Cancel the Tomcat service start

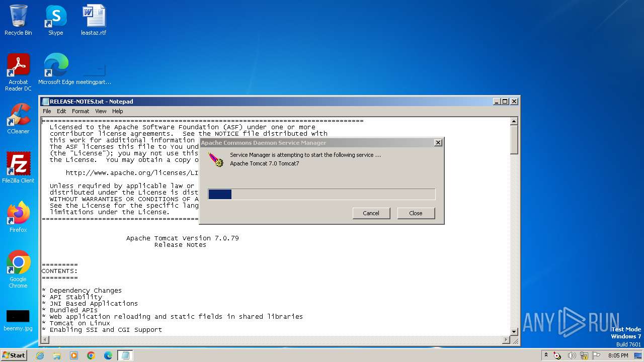pyautogui.click(x=371, y=213)
